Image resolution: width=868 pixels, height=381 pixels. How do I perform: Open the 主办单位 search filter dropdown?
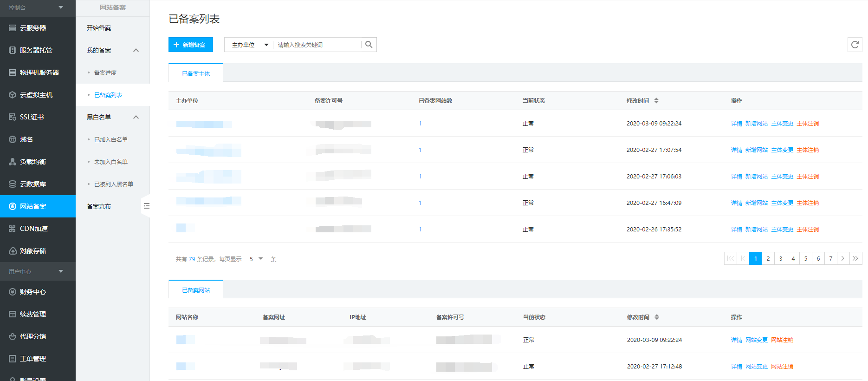[x=250, y=45]
